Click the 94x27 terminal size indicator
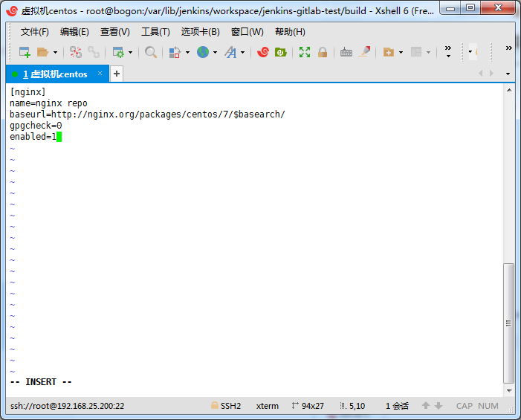 [308, 406]
